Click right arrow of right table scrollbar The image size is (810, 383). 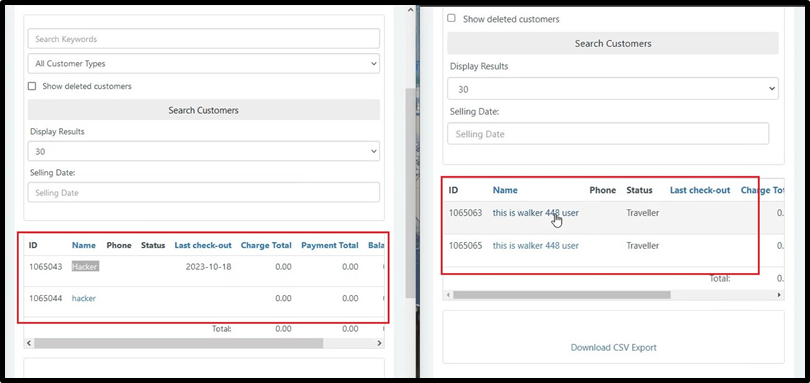click(x=780, y=295)
